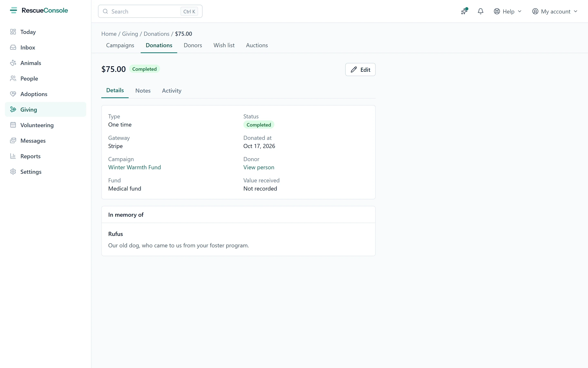Go to Giving in the breadcrumb

[130, 34]
